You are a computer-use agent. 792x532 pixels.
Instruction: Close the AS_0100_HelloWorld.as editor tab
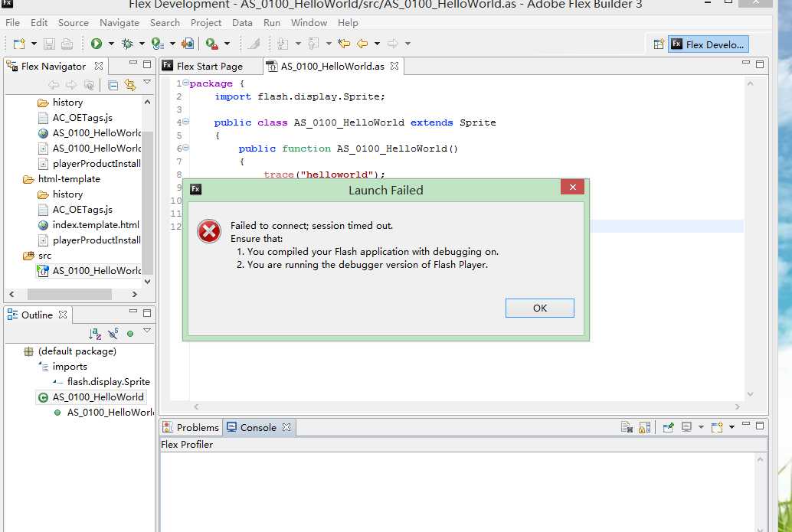click(x=394, y=66)
